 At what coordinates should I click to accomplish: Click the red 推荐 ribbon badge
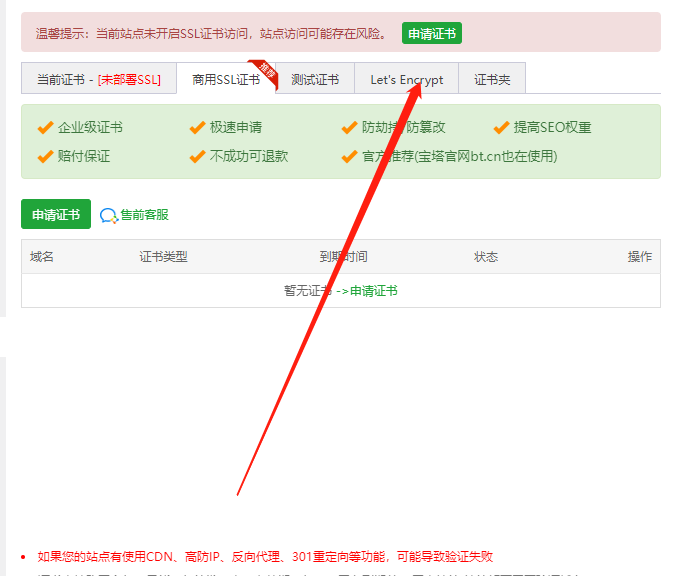[266, 71]
